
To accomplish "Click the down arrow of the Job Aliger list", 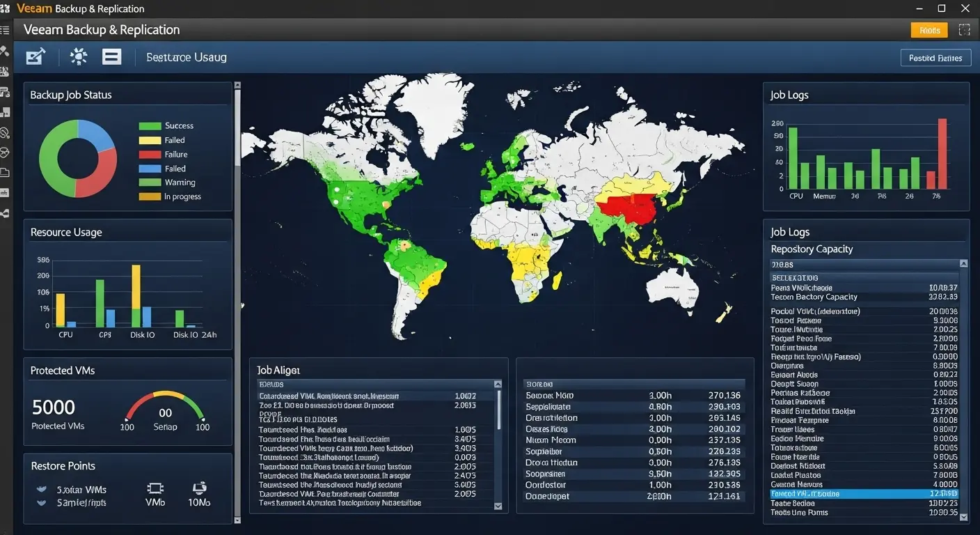I will coord(498,506).
